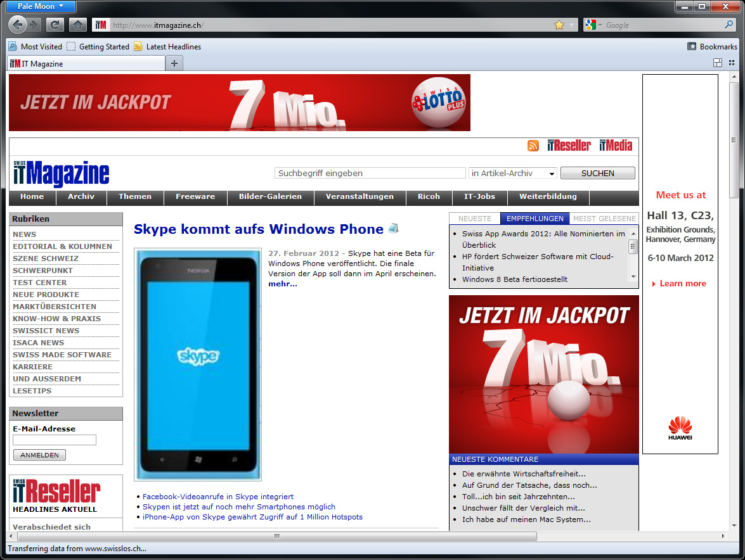Click the E-Mail-Adresse newsletter field
745x560 pixels.
(x=55, y=440)
